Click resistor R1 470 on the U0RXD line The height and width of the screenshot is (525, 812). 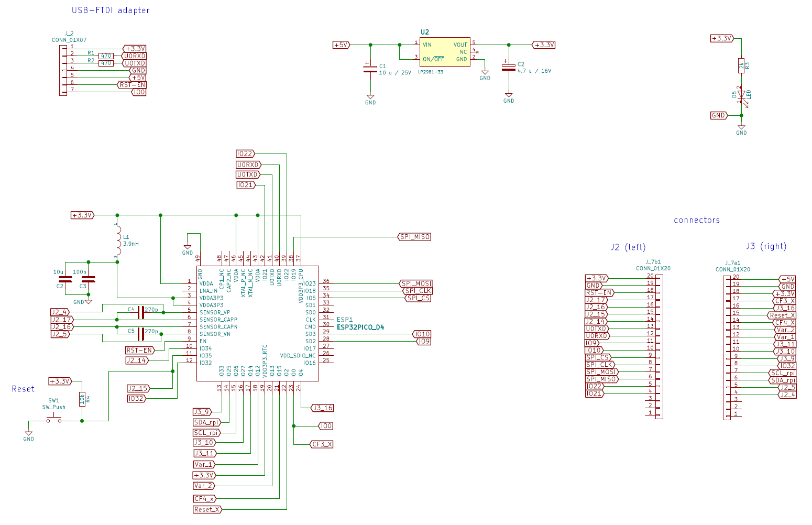[x=106, y=56]
